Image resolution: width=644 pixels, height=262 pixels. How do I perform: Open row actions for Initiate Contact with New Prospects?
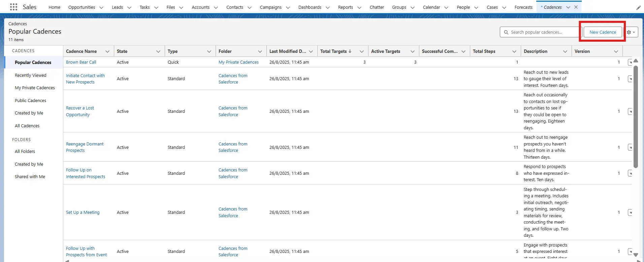pyautogui.click(x=630, y=79)
